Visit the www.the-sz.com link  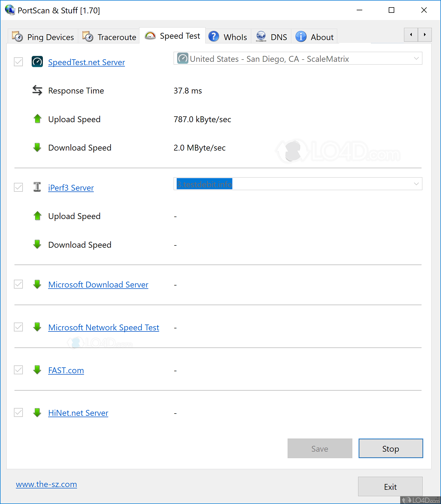coord(46,484)
